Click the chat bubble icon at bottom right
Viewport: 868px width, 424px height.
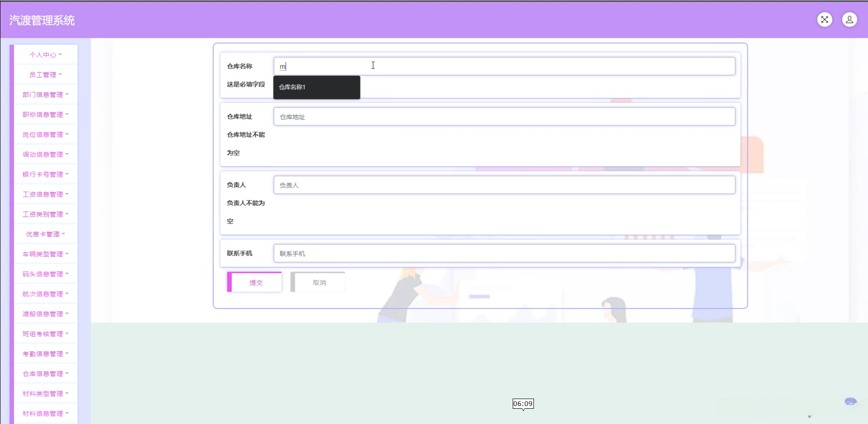pos(850,401)
